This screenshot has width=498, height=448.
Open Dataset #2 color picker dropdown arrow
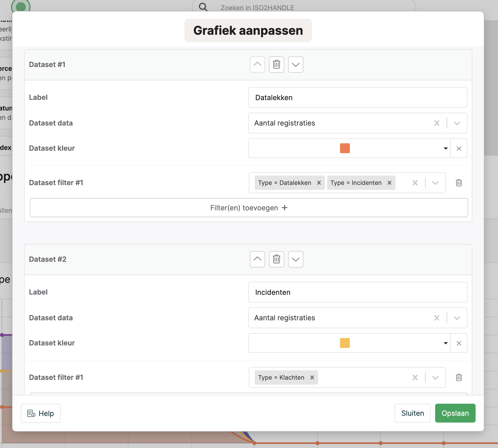(446, 343)
